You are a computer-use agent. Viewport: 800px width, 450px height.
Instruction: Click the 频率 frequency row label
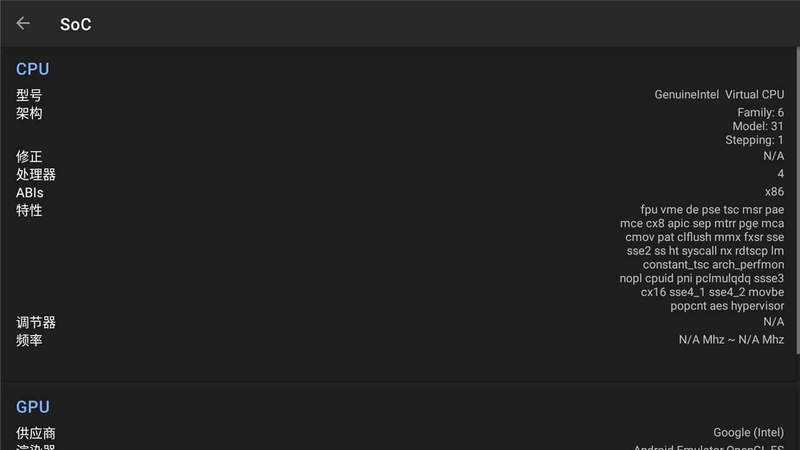pyautogui.click(x=29, y=340)
